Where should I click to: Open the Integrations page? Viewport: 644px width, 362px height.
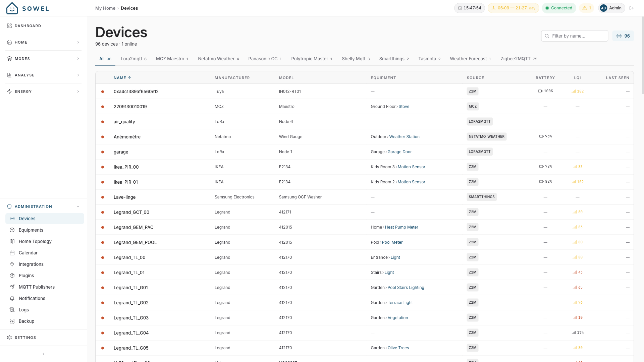[45, 264]
